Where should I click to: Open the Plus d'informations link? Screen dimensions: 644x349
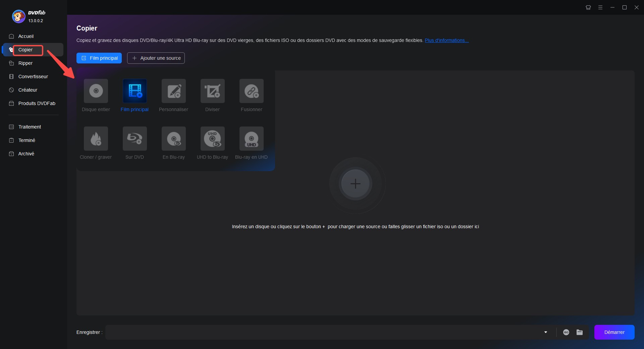(447, 40)
